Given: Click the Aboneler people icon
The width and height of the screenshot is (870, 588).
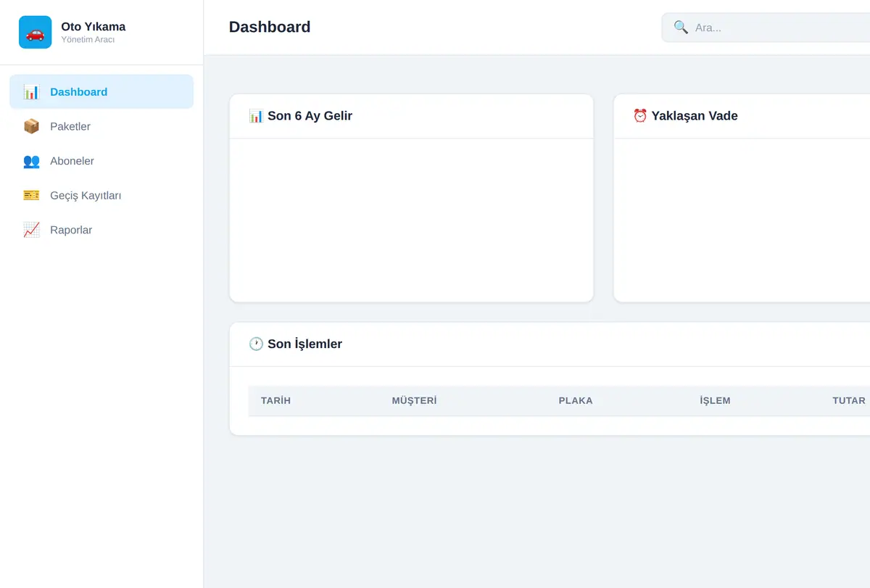Looking at the screenshot, I should [31, 161].
